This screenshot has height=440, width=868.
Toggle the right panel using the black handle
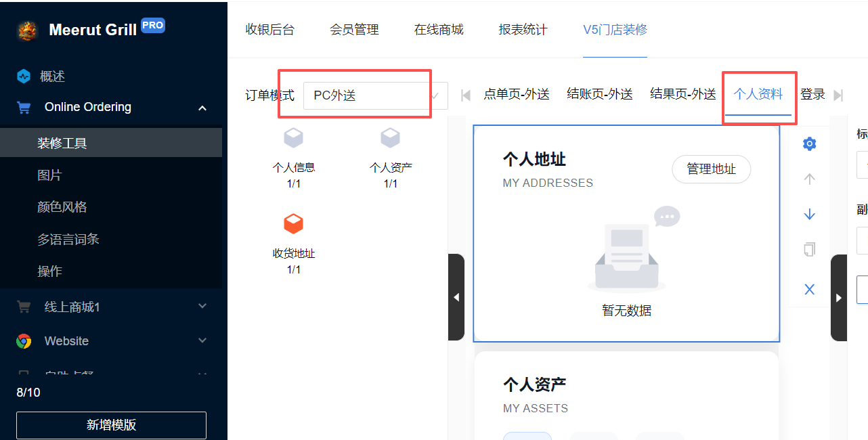(x=839, y=297)
